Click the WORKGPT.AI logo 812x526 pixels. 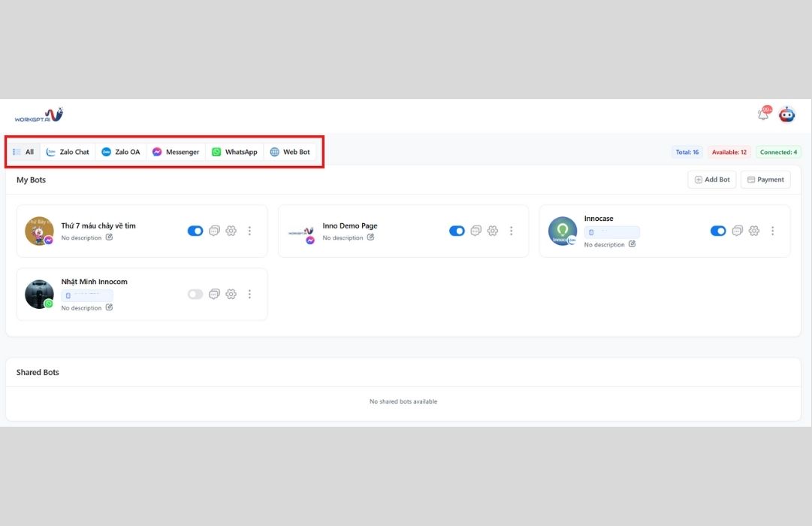(x=38, y=114)
